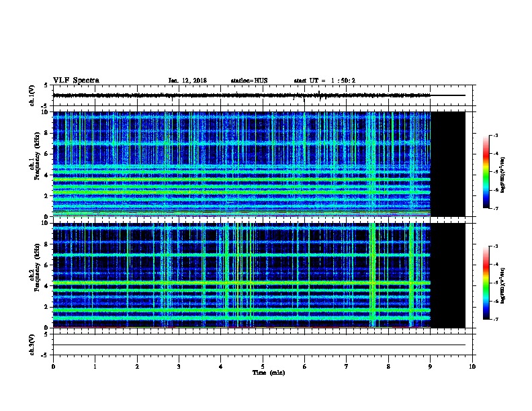Click the -3 tick on ch.2 colorbar
Viewport: 532px width, 411px height.
(x=495, y=246)
